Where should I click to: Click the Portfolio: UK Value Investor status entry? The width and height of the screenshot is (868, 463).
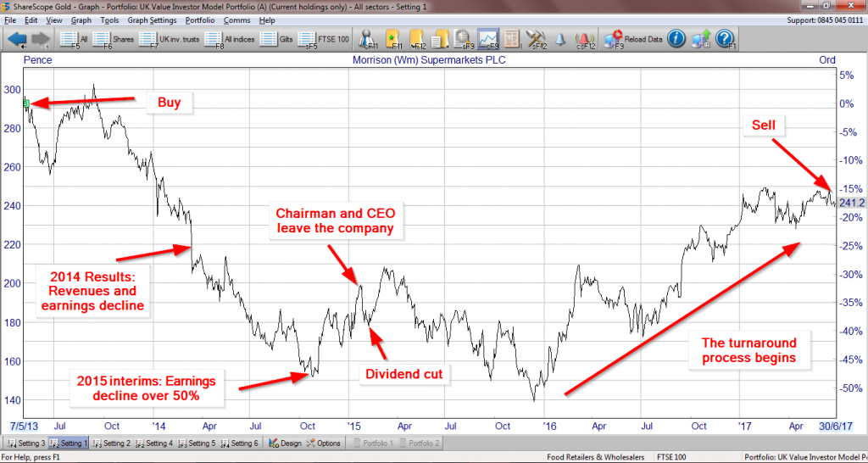pos(806,457)
